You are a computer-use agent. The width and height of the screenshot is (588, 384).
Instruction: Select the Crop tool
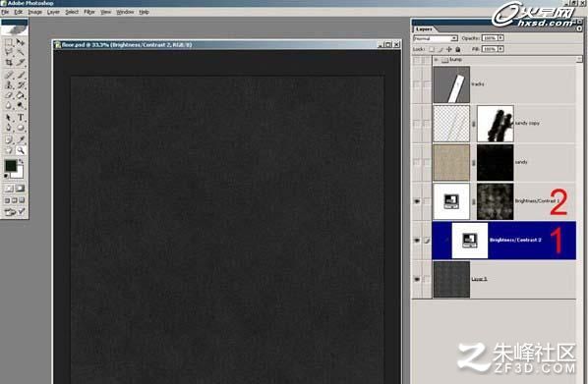pyautogui.click(x=9, y=63)
